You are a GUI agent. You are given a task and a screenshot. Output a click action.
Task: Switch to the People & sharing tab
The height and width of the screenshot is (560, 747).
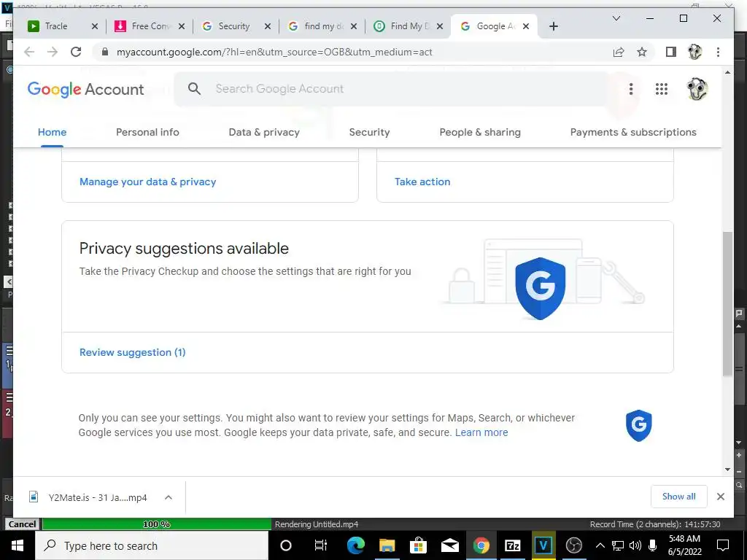click(x=480, y=133)
